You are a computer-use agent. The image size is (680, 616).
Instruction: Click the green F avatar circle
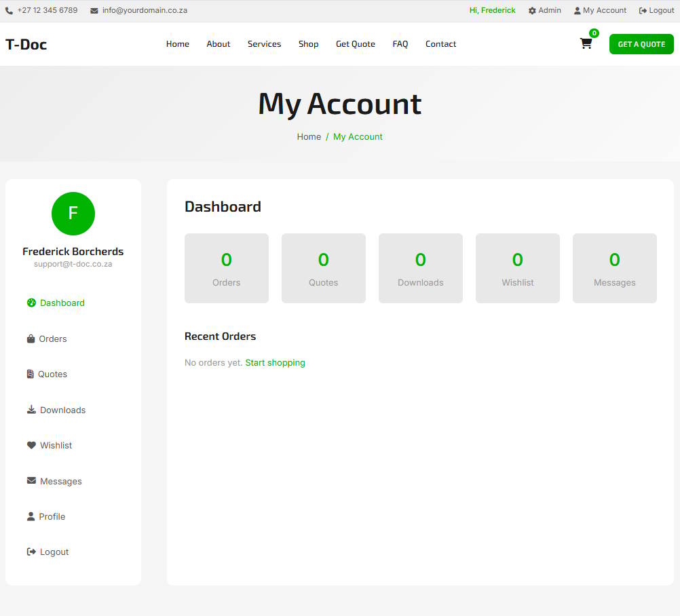click(73, 214)
